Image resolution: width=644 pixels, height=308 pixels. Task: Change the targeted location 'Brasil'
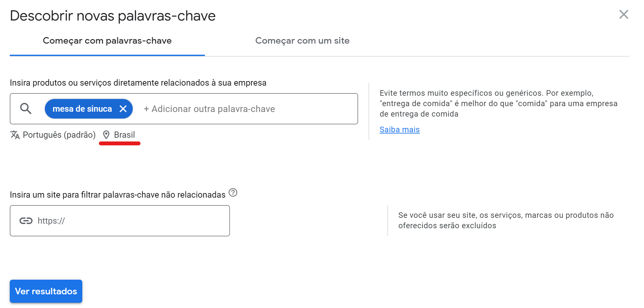click(x=124, y=134)
